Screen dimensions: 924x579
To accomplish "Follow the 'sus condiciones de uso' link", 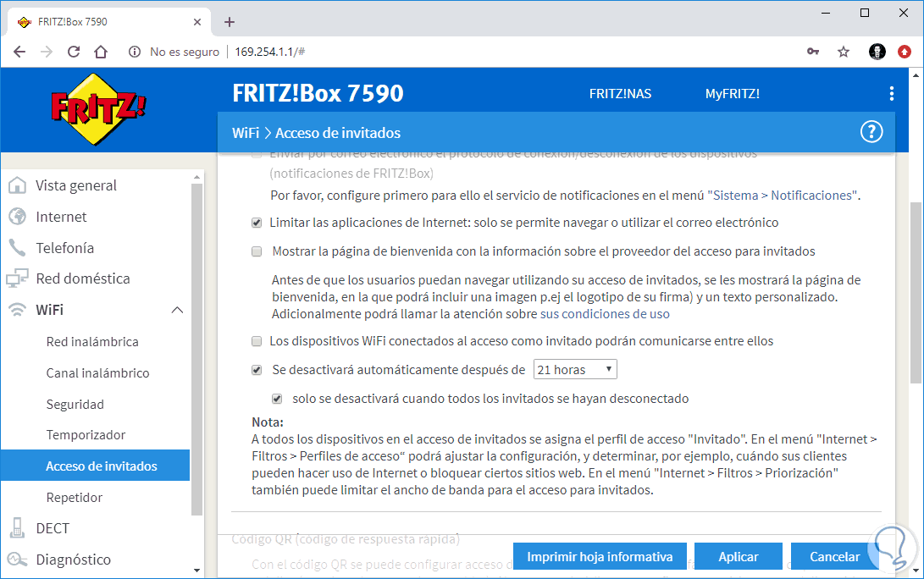I will 605,314.
